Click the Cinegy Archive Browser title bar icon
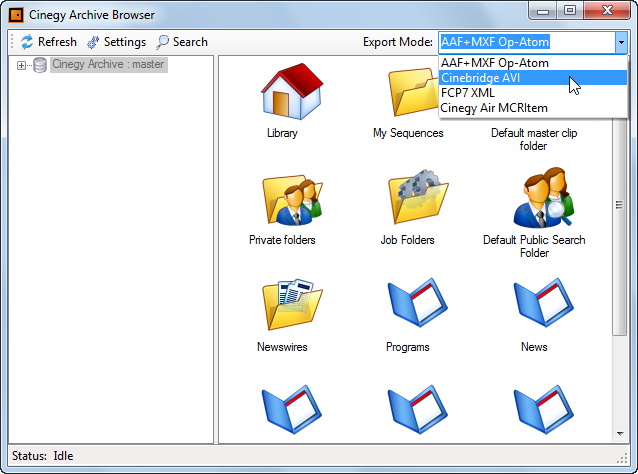 pyautogui.click(x=16, y=15)
